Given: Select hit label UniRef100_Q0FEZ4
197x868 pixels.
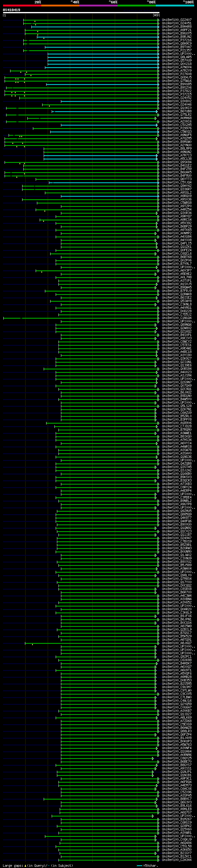Looking at the screenshot, I should tap(176, 250).
